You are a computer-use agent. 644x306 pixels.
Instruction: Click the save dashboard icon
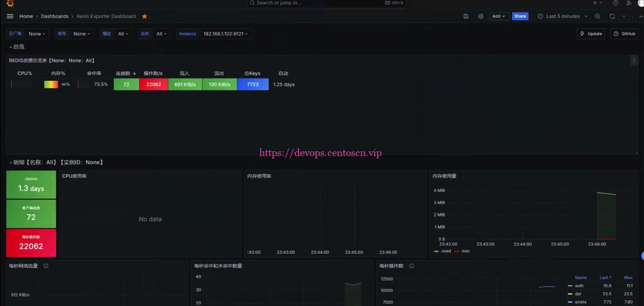point(466,16)
